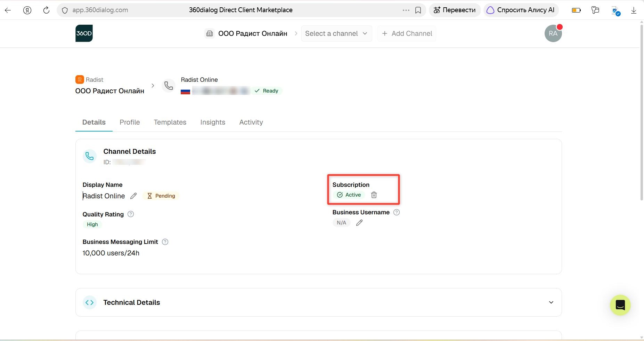Edit the Display Name with pencil icon
The height and width of the screenshot is (341, 644).
click(133, 196)
